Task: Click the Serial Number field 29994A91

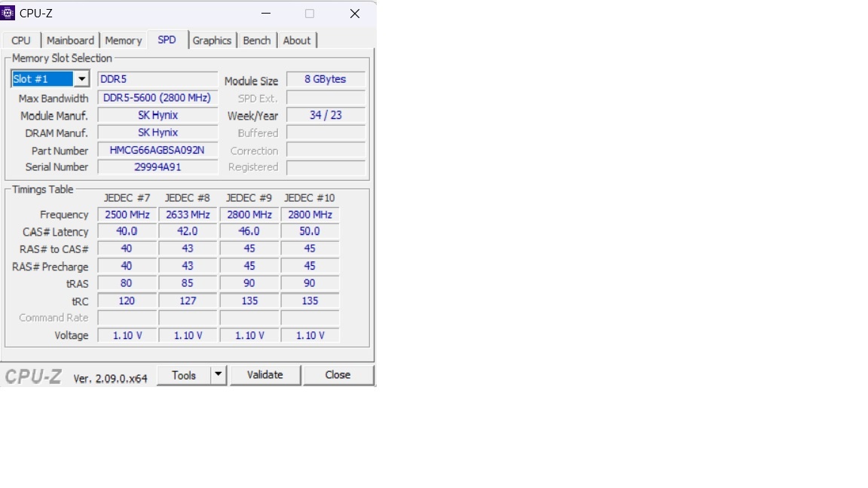Action: [x=157, y=167]
